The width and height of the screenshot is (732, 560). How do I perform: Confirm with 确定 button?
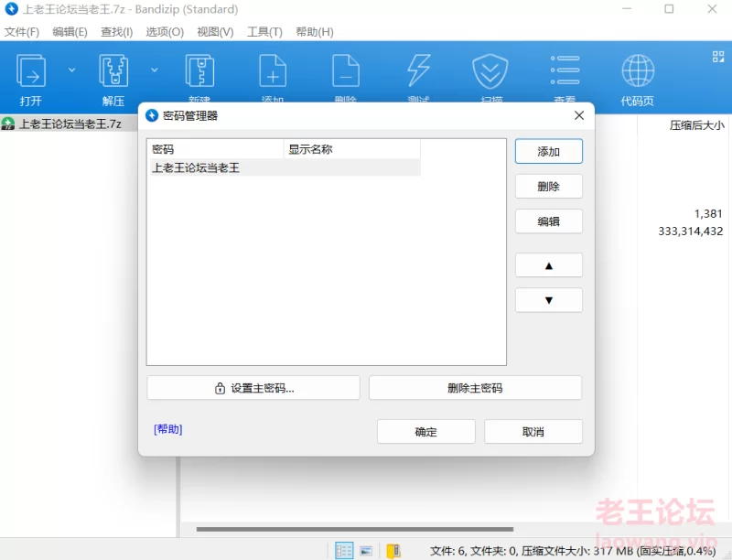426,432
